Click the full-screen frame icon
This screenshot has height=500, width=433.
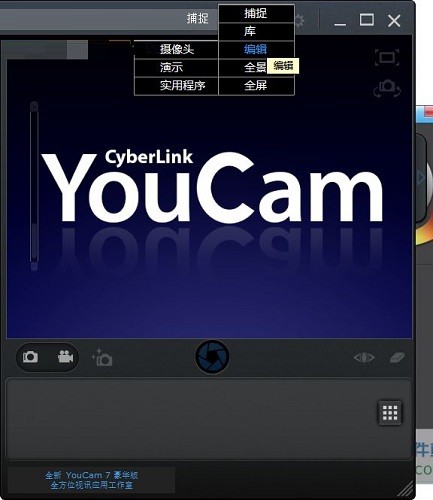click(x=387, y=58)
